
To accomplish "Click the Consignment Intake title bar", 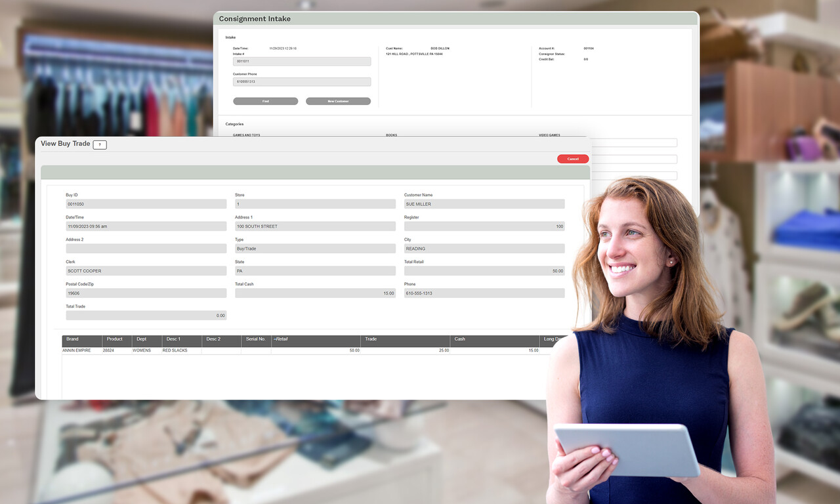I will pos(255,18).
